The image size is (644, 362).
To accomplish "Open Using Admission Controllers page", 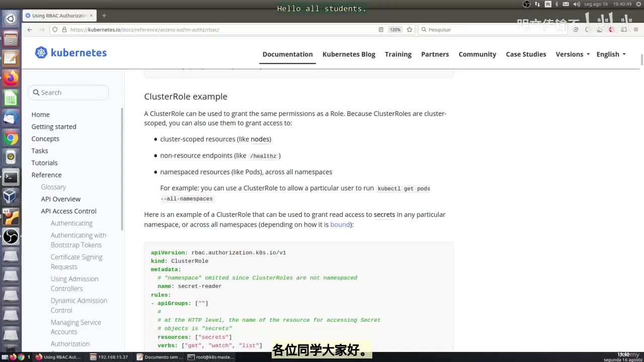I will [74, 284].
